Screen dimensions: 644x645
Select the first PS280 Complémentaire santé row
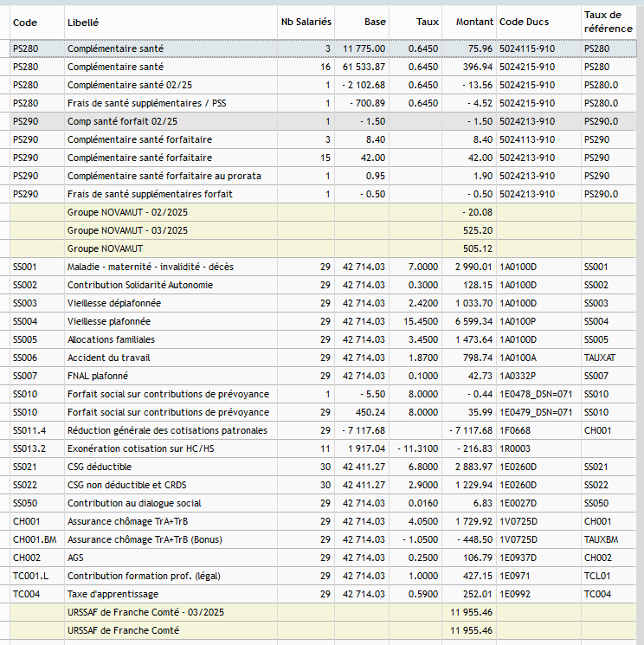(x=323, y=48)
